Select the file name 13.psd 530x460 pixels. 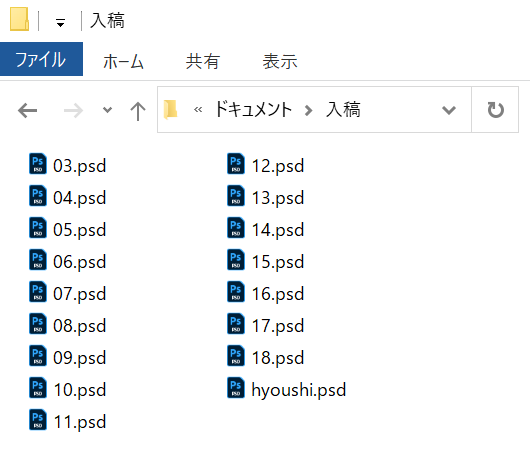[x=278, y=198]
